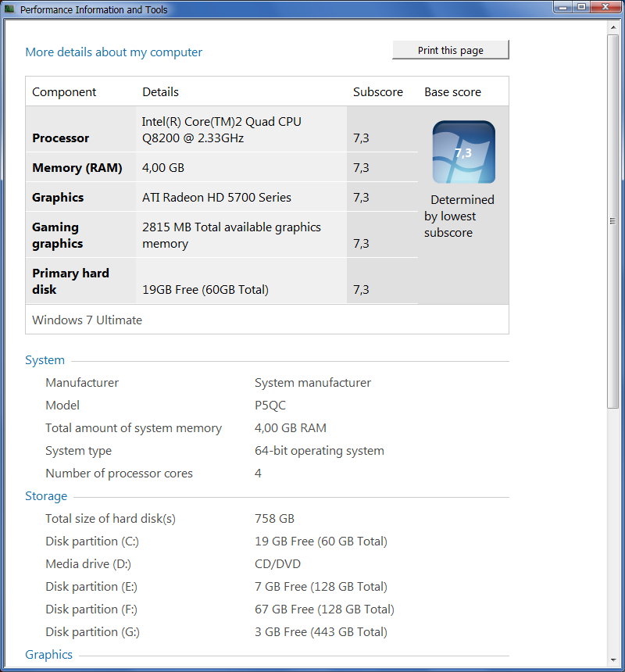This screenshot has height=672, width=625.
Task: Click the Print this page button
Action: [x=450, y=50]
